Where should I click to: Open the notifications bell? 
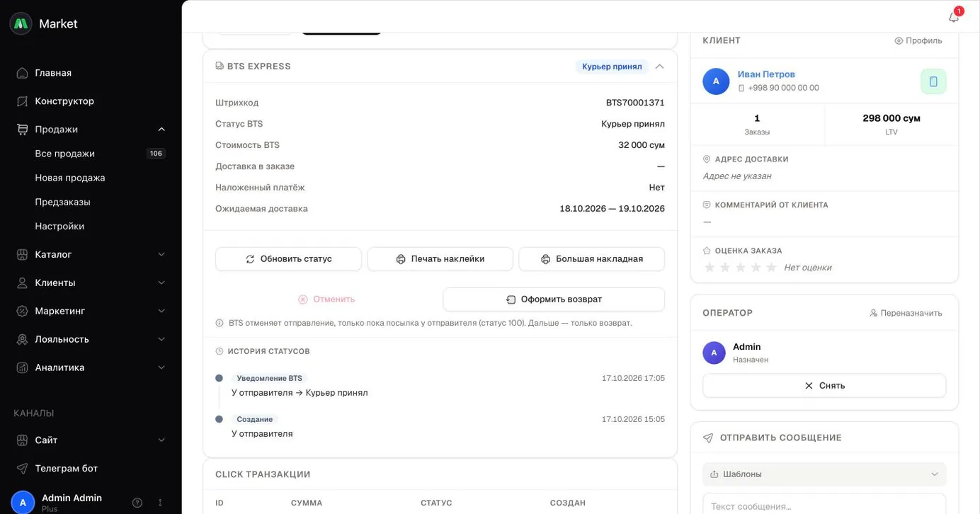click(x=954, y=17)
